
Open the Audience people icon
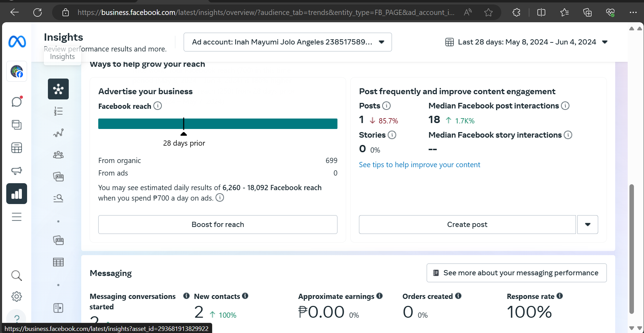pyautogui.click(x=58, y=155)
